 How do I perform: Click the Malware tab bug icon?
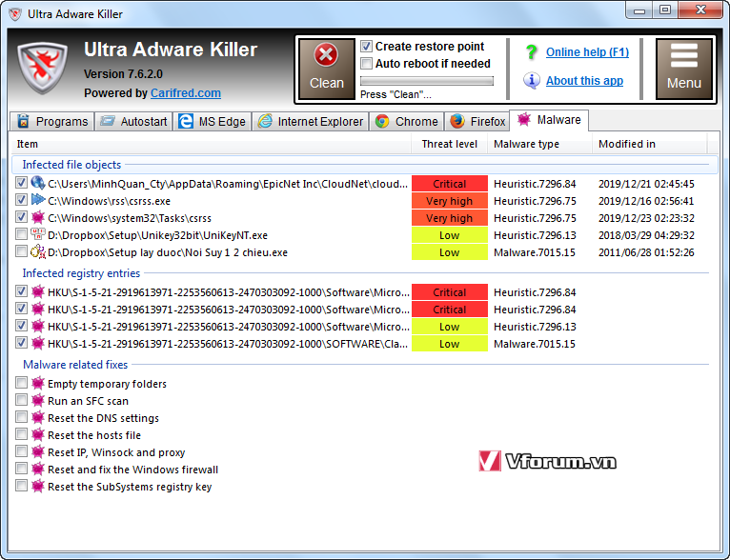[x=524, y=119]
